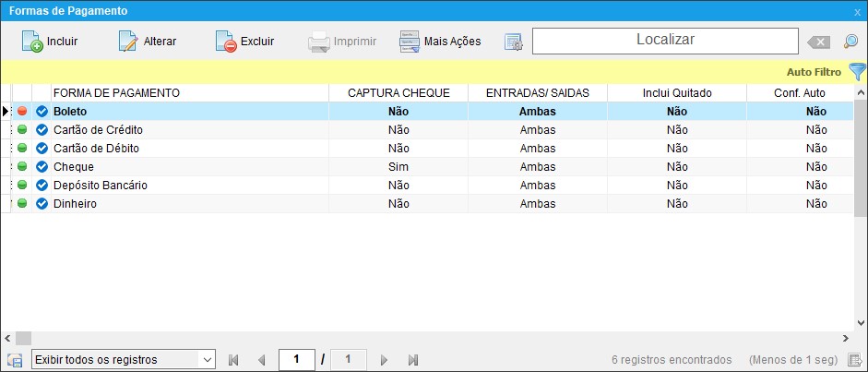This screenshot has height=372, width=868.
Task: Click the total pages box
Action: pos(348,359)
